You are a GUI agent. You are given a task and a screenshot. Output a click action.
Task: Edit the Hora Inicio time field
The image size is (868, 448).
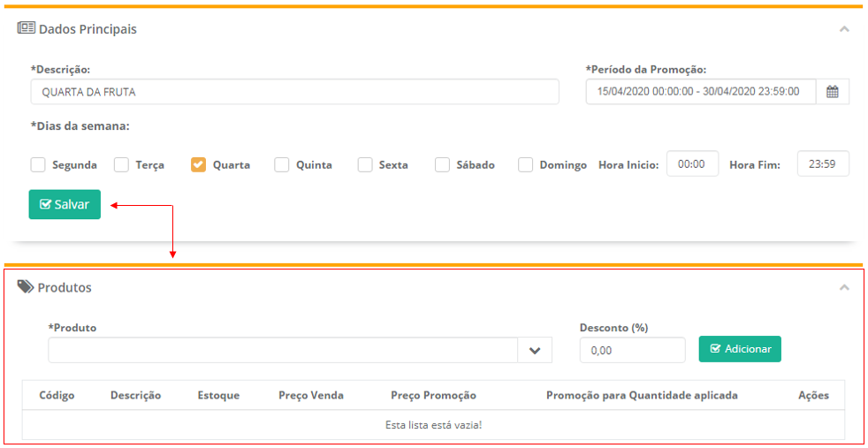click(692, 164)
